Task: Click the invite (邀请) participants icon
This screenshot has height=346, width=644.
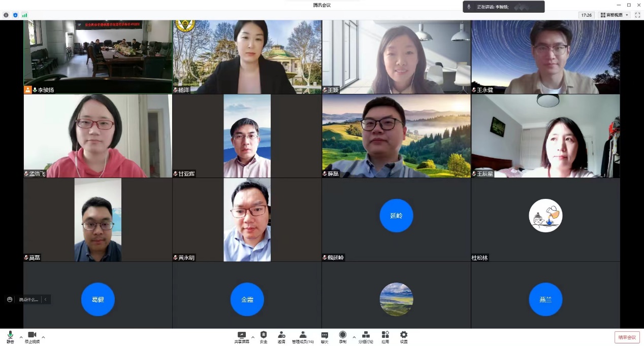Action: 281,337
